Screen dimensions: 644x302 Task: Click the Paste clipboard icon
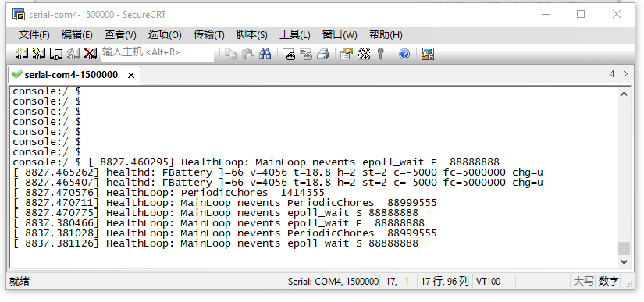tap(247, 54)
